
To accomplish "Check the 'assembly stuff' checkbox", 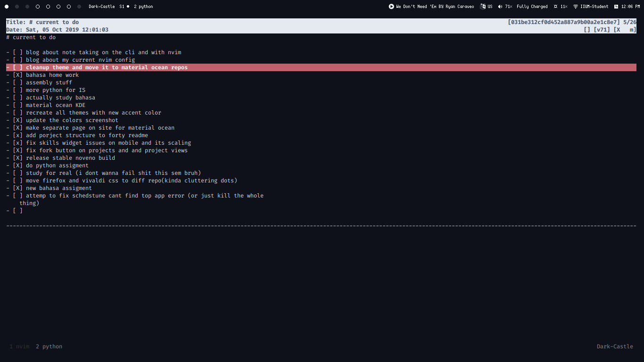I will tap(17, 82).
